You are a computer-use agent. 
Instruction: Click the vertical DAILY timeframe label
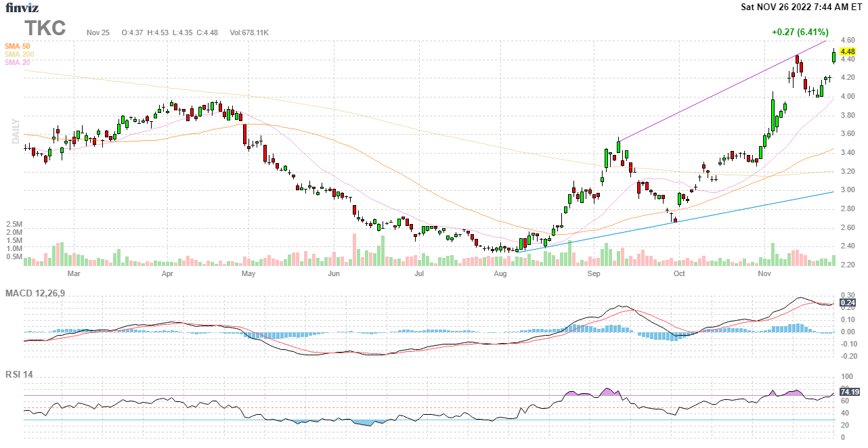click(15, 131)
